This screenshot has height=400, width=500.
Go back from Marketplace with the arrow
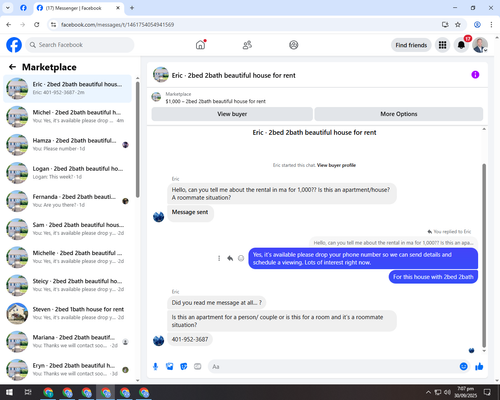coord(12,67)
